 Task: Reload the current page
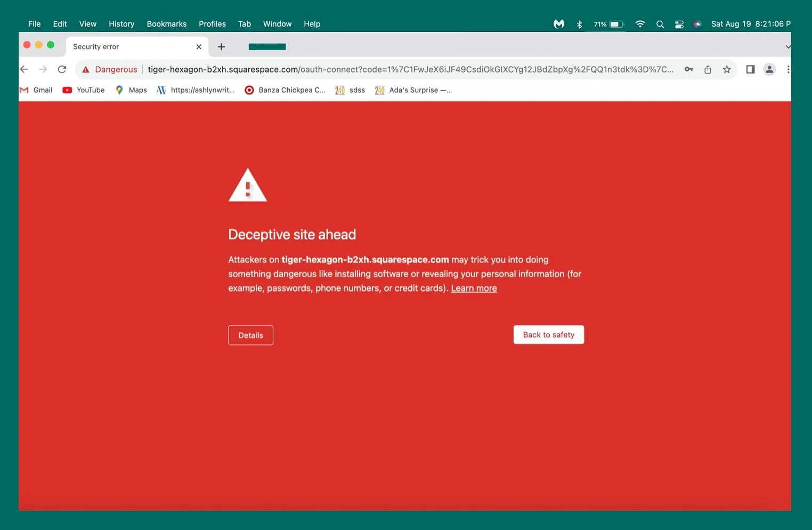[x=62, y=69]
